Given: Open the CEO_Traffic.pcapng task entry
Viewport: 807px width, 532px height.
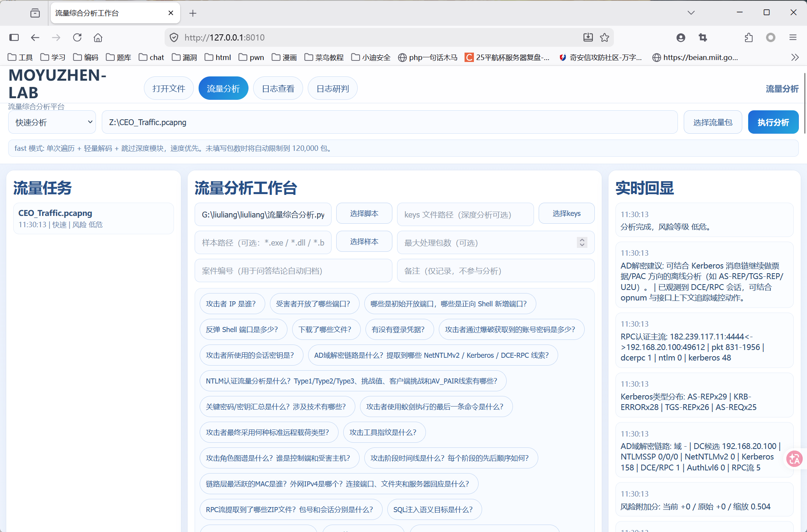Looking at the screenshot, I should 94,218.
